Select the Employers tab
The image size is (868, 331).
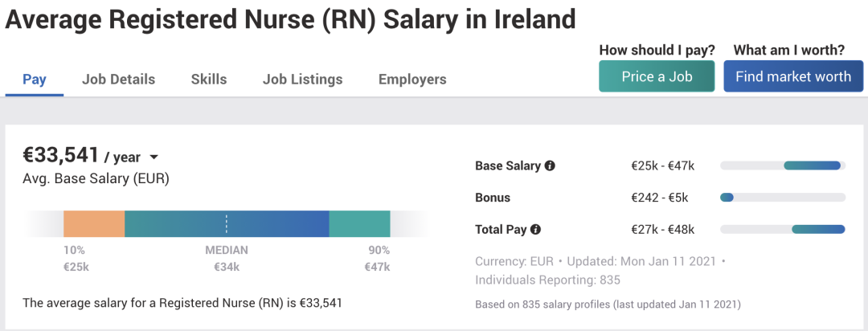(412, 80)
